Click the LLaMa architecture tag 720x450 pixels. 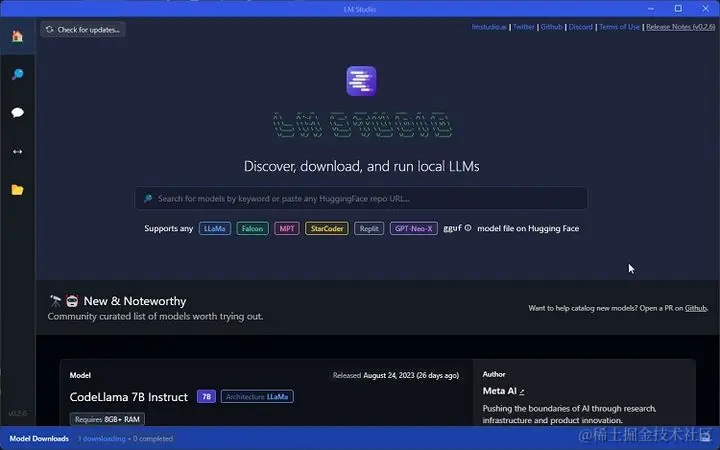[214, 228]
